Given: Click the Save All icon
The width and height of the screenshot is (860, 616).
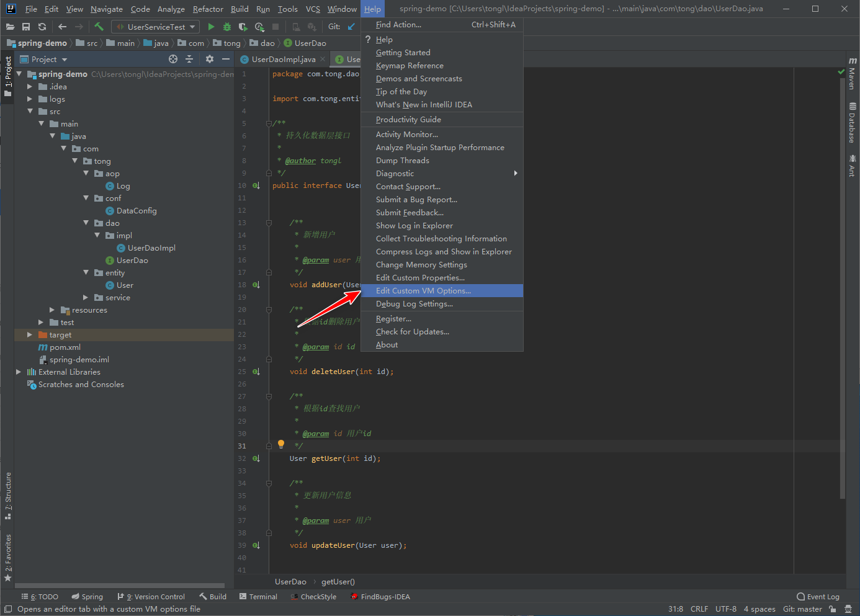Looking at the screenshot, I should coord(26,27).
